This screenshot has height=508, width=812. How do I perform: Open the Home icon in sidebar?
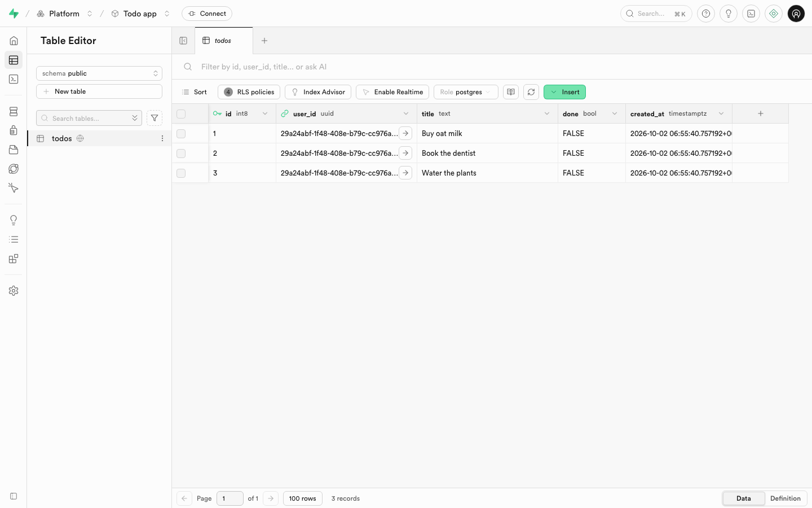click(x=14, y=41)
